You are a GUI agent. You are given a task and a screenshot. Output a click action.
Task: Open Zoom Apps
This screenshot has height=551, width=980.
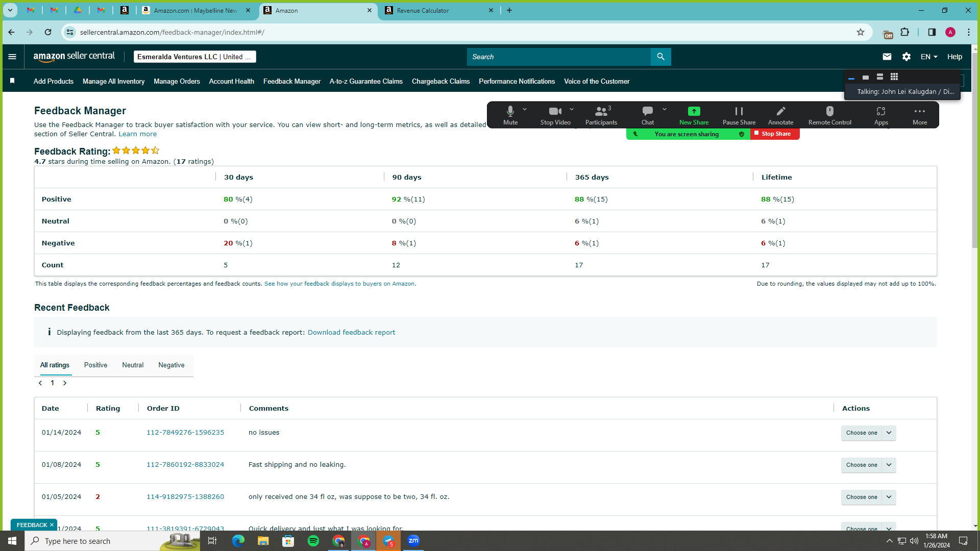coord(881,115)
